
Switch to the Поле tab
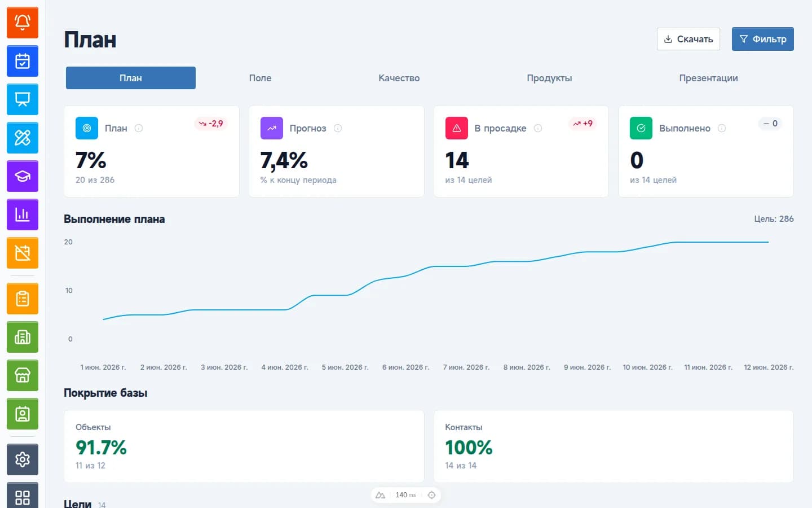point(260,78)
